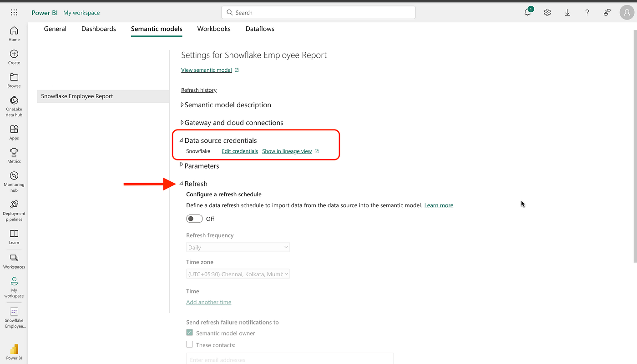Open Browse in the left navigation
This screenshot has width=637, height=364.
pyautogui.click(x=14, y=80)
